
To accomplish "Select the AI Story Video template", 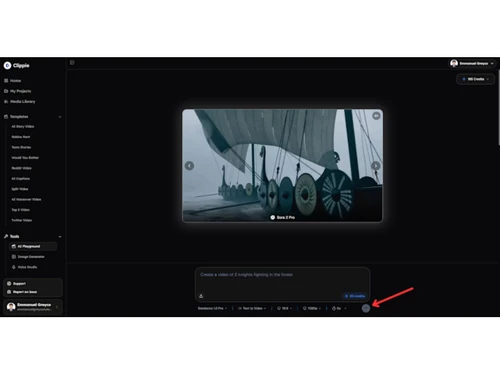I will [x=23, y=126].
